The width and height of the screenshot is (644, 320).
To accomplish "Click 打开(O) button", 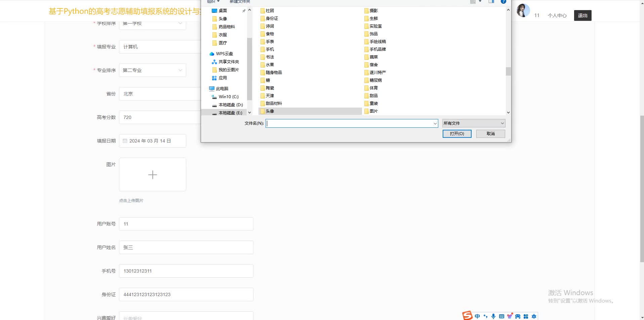I will [x=457, y=134].
